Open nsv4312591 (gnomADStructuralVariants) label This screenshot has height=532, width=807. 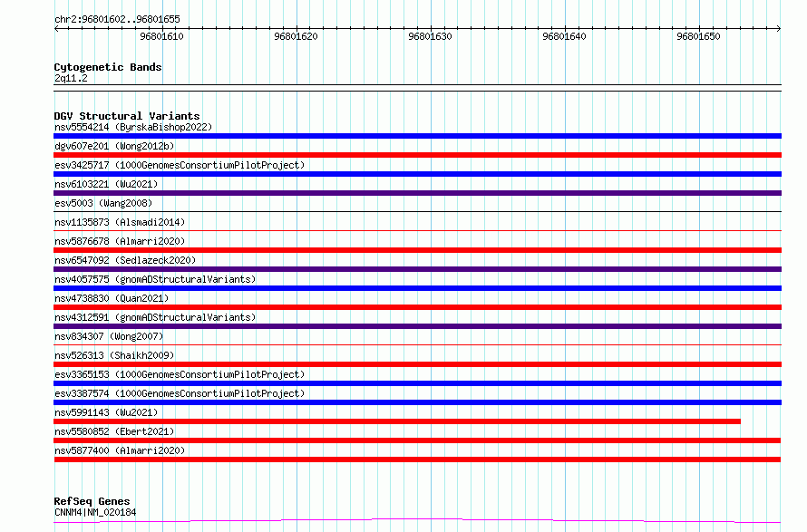[x=155, y=317]
